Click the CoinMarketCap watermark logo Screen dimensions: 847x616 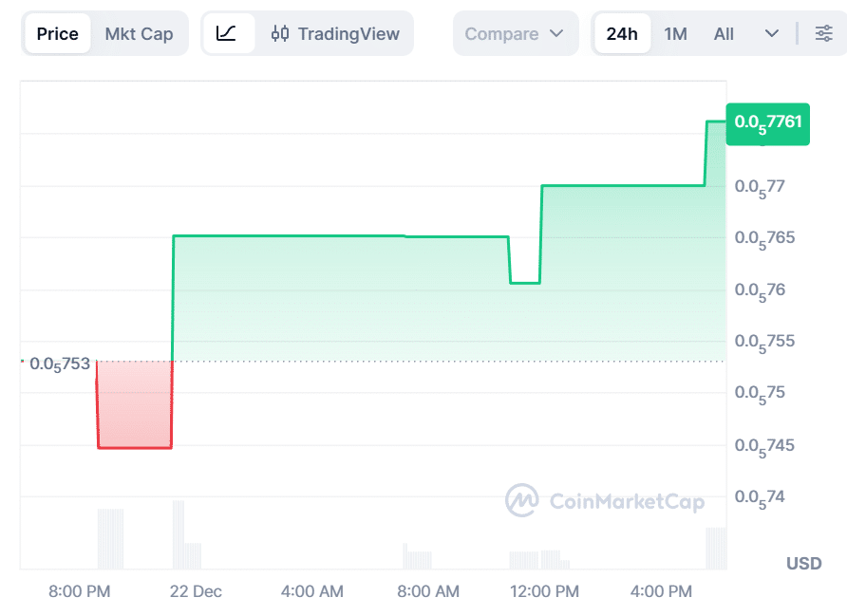605,501
